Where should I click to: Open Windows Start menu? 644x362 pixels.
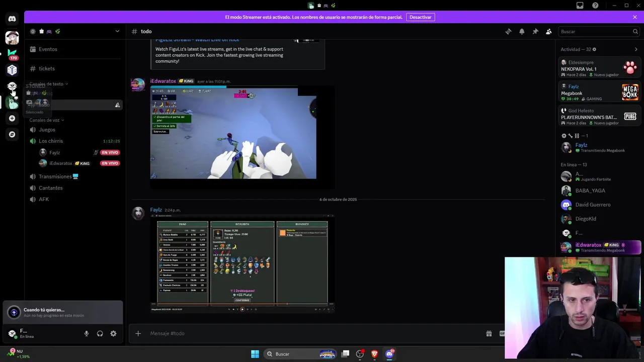[x=255, y=354]
